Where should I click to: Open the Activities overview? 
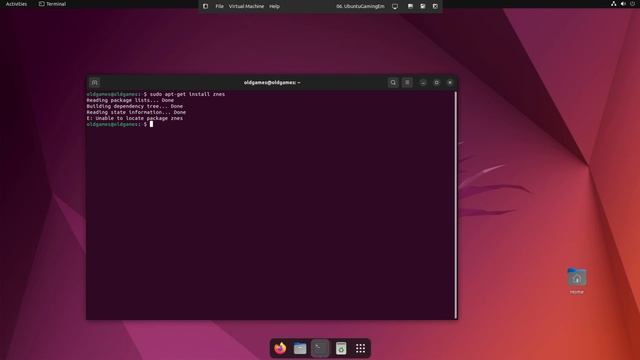click(16, 4)
